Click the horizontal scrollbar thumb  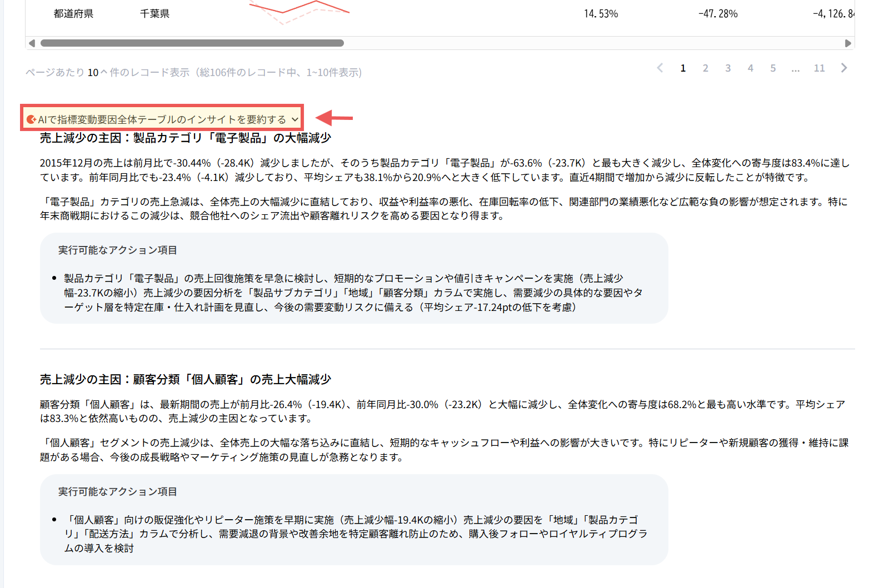point(192,43)
